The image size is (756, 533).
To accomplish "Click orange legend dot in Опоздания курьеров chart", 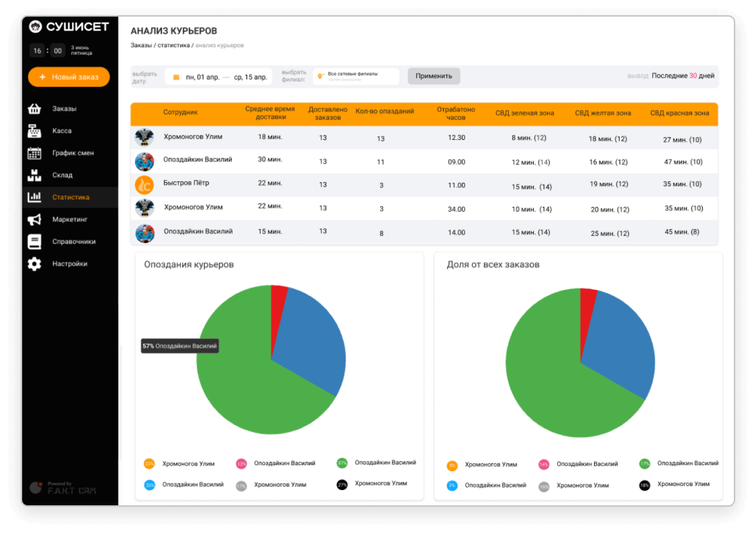I will (150, 464).
